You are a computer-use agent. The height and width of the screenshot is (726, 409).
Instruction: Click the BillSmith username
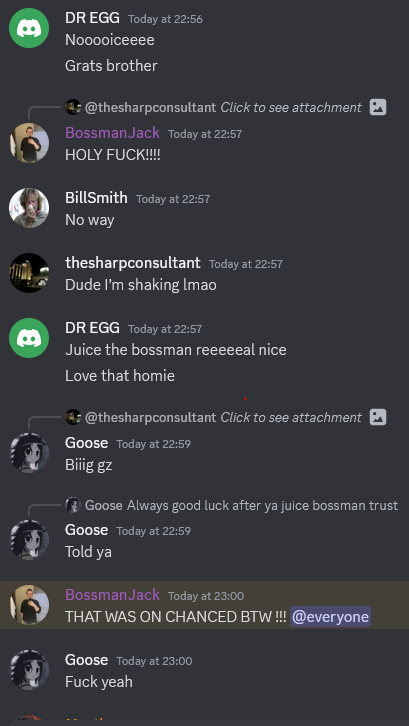pos(96,198)
